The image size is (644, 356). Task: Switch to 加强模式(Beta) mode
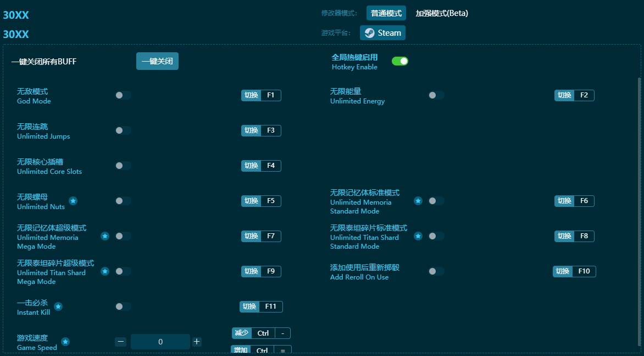[443, 13]
